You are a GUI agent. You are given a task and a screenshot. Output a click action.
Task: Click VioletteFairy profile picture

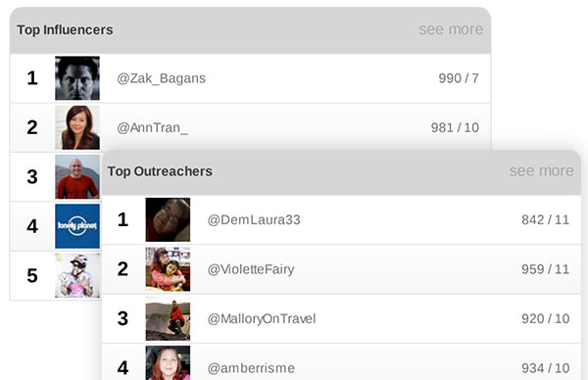click(x=168, y=269)
